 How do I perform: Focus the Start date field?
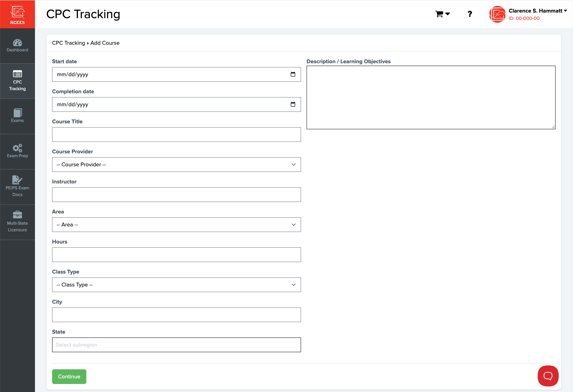click(x=177, y=74)
